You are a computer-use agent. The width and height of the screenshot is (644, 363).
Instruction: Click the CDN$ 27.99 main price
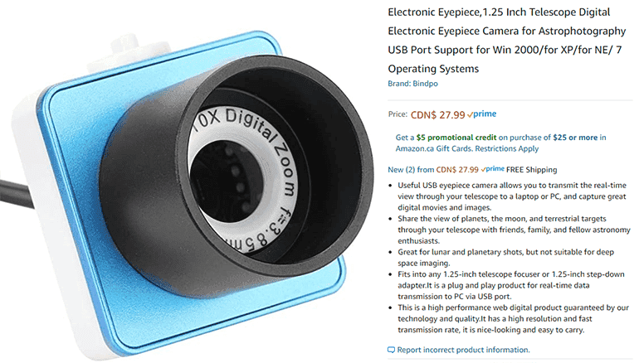pyautogui.click(x=438, y=115)
